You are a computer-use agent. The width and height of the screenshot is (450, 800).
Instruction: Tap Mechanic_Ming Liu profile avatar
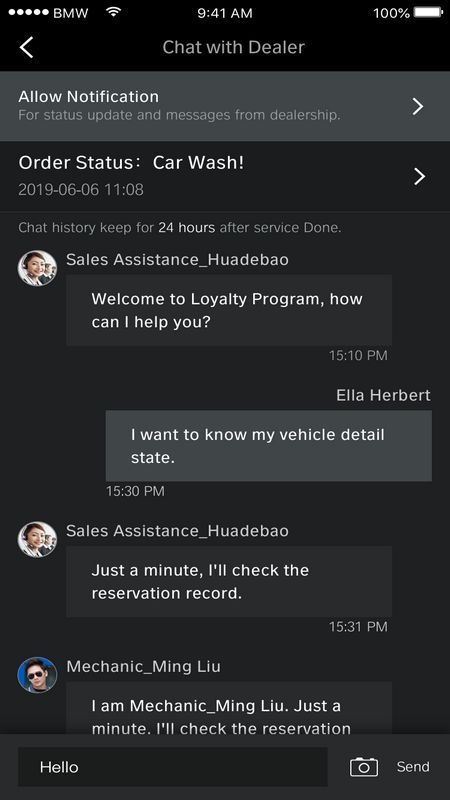coord(37,674)
